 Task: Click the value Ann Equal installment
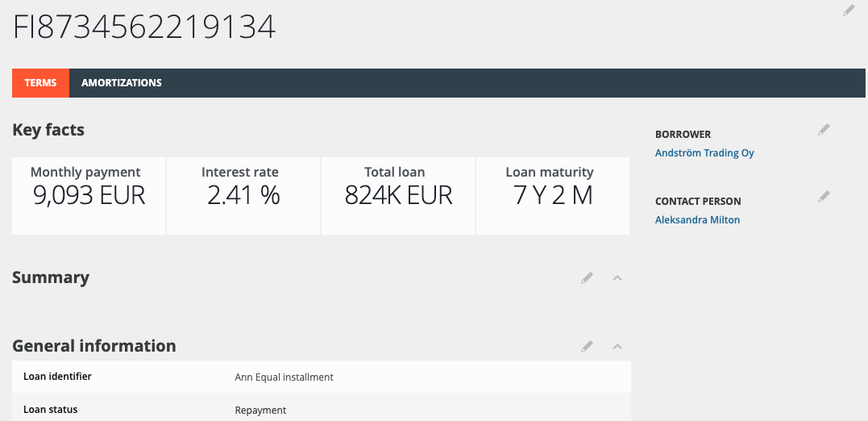click(x=284, y=377)
